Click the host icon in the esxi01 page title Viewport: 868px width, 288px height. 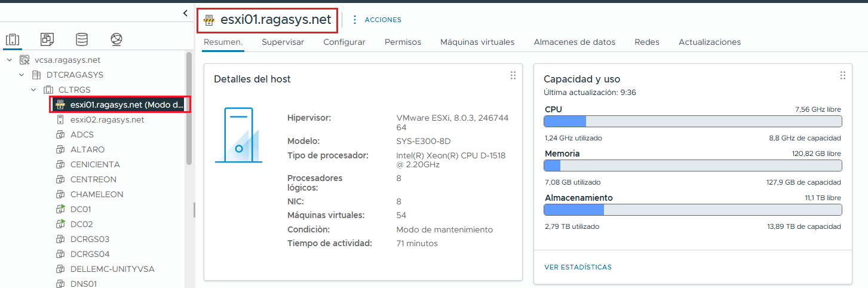coord(209,20)
